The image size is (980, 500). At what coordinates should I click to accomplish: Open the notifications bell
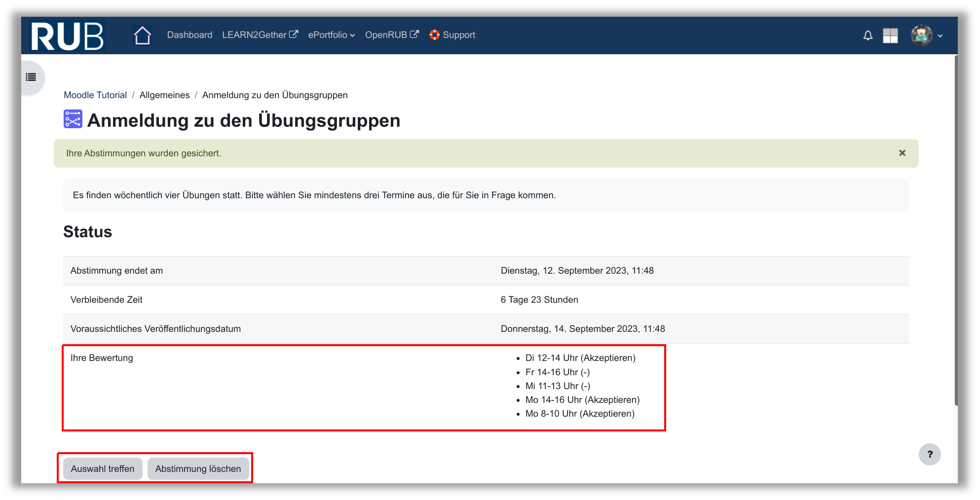[x=867, y=36]
